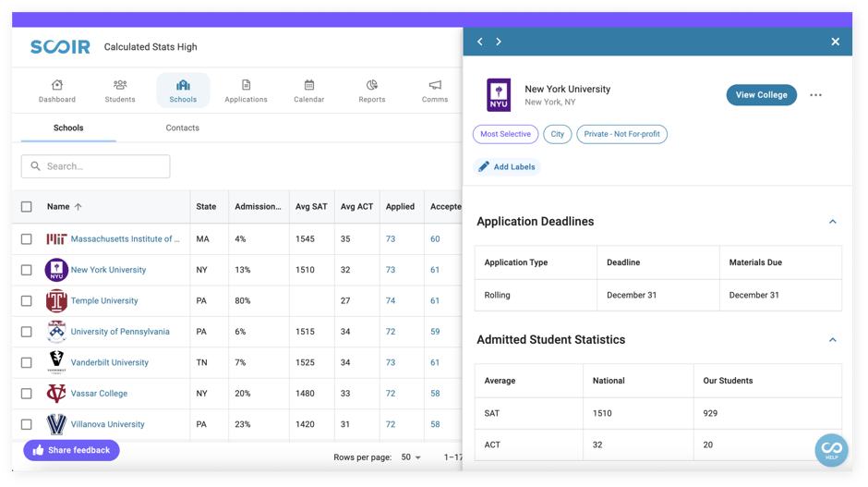Screen dimensions: 868x487
Task: Open University of Pennsylvania link
Action: [x=120, y=332]
